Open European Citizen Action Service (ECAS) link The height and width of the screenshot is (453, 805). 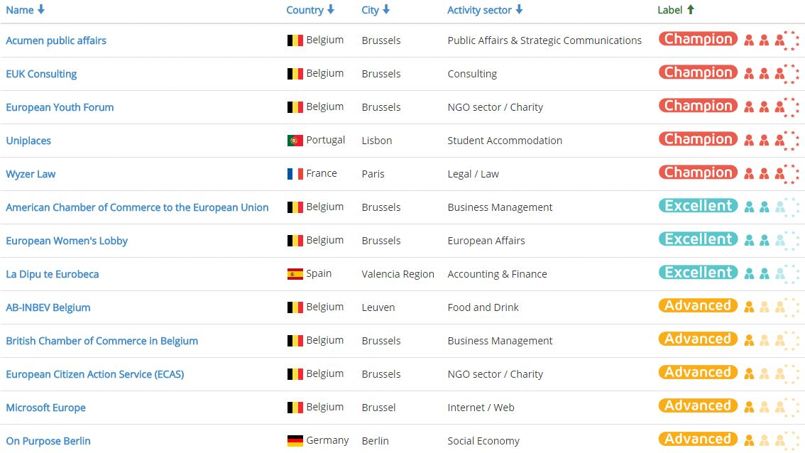(95, 374)
